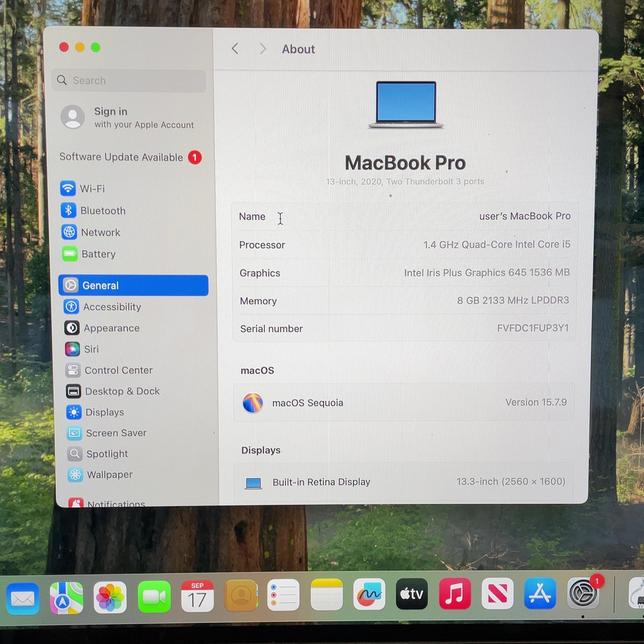The height and width of the screenshot is (644, 644).
Task: Select serial number FVFDC1FUP3Y1
Action: click(533, 327)
